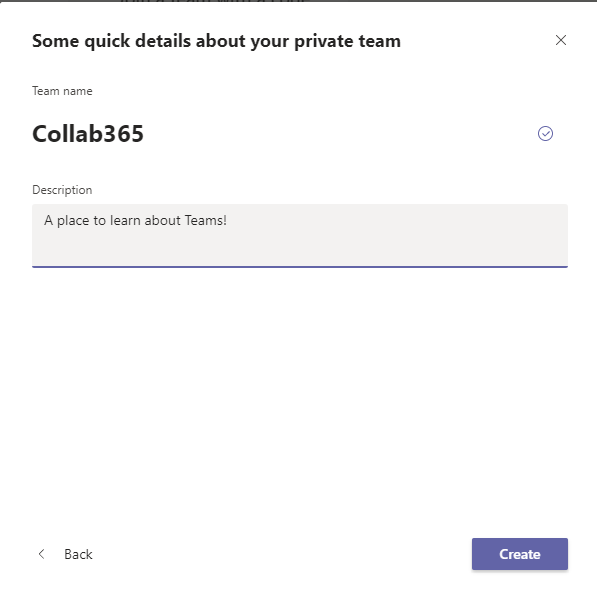
Task: Click empty space between Back and Create
Action: click(282, 554)
